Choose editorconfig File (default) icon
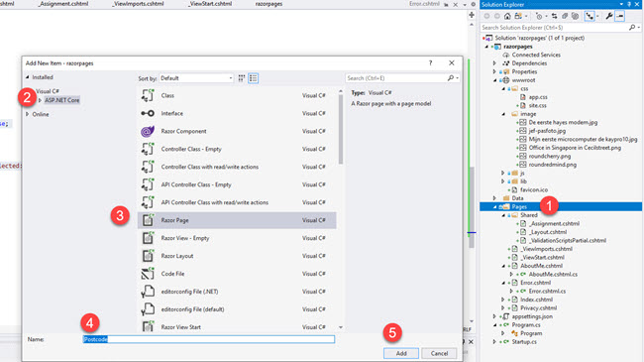 click(148, 309)
